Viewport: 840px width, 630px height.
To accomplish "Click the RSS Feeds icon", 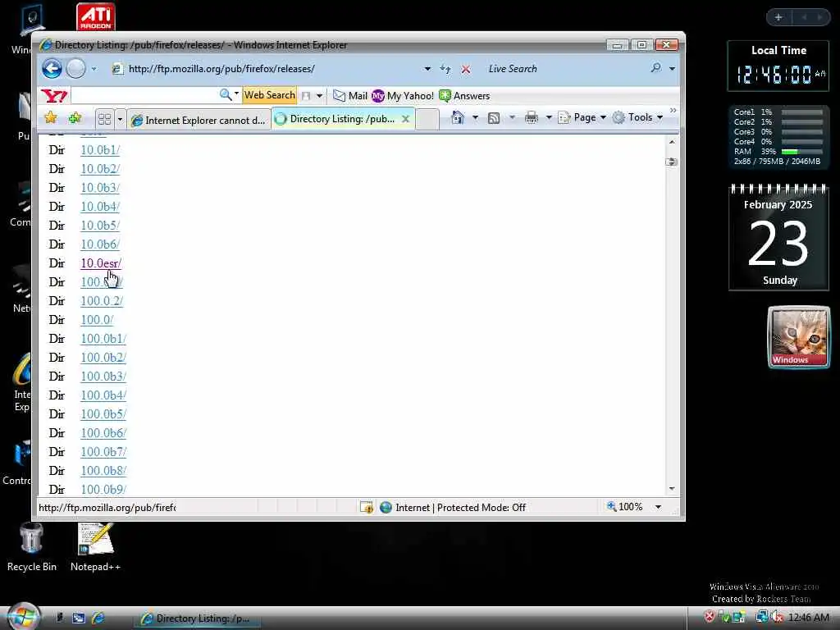I will [x=493, y=118].
